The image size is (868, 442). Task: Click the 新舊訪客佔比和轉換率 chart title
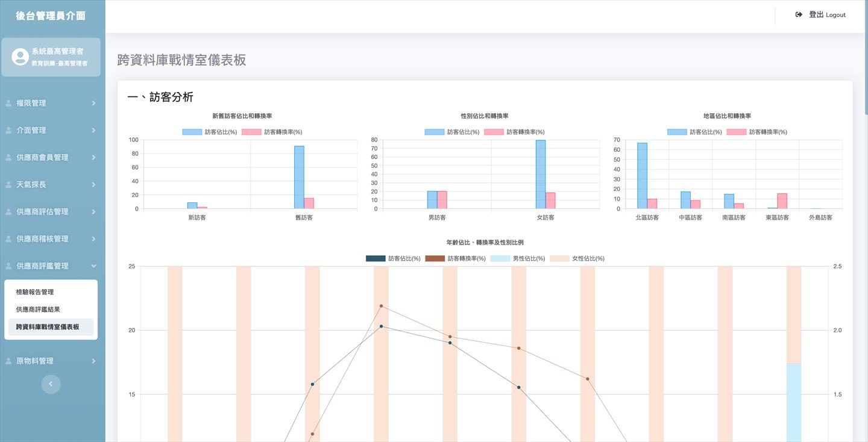click(x=242, y=116)
